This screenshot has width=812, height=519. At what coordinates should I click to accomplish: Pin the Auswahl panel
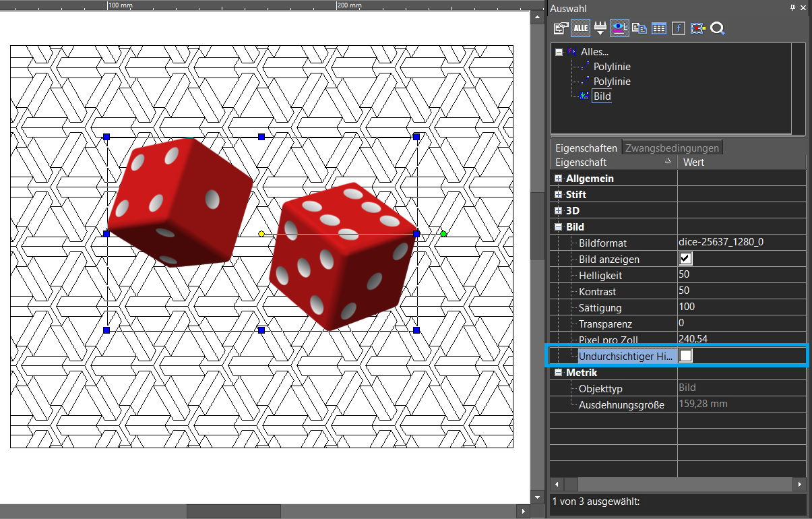coord(792,7)
